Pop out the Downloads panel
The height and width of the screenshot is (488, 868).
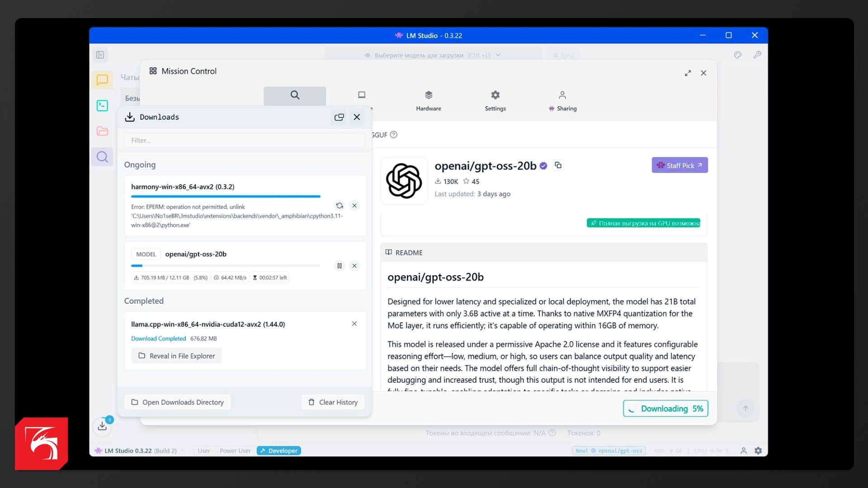[339, 117]
